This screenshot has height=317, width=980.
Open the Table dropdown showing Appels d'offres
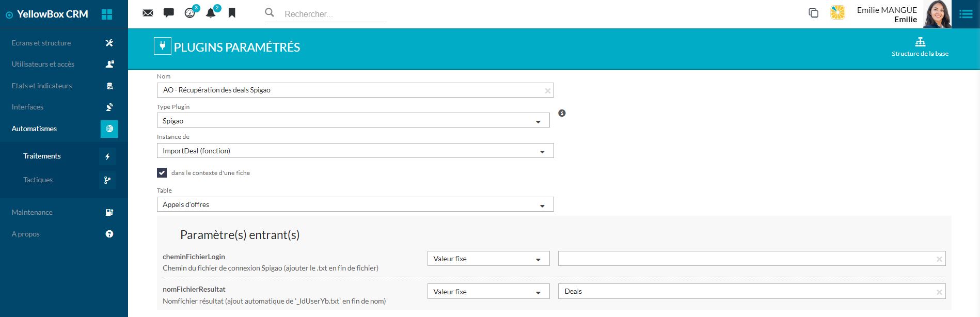point(355,204)
